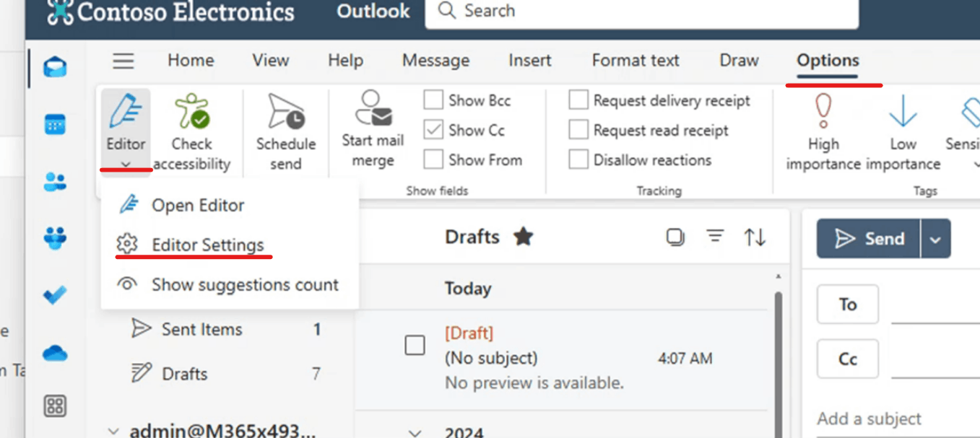Tick Request read receipt checkbox
980x438 pixels.
pyautogui.click(x=578, y=130)
